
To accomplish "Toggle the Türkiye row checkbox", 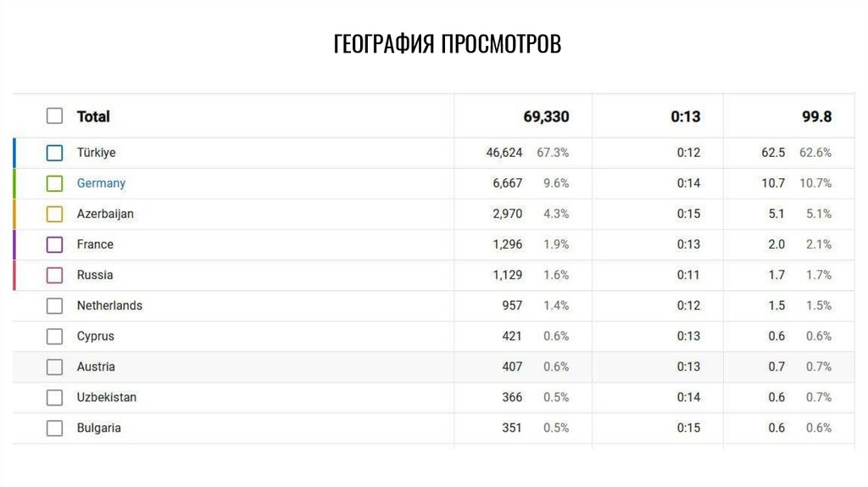I will 55,154.
